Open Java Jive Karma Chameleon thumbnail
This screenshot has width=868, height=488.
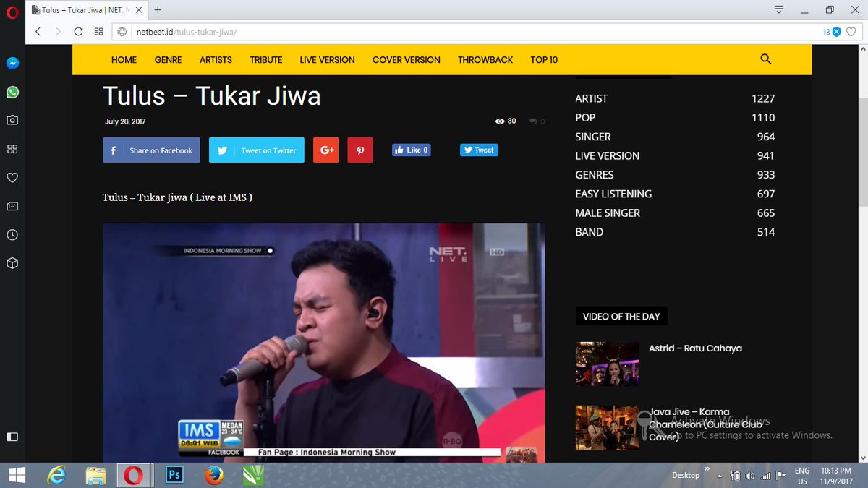[x=608, y=427]
